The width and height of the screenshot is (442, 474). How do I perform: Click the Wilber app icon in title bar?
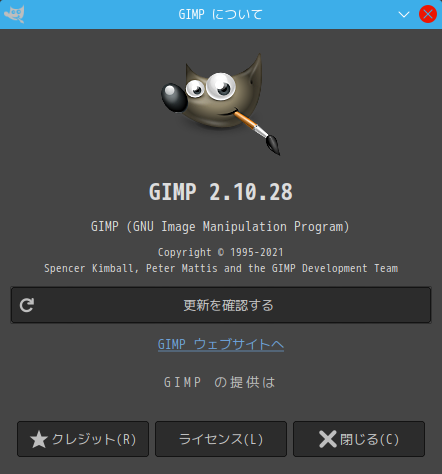[x=14, y=14]
